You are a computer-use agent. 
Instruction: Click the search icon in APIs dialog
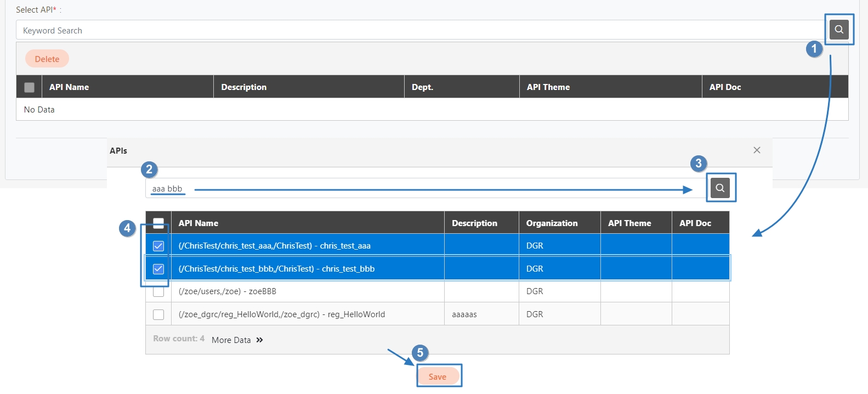[720, 188]
